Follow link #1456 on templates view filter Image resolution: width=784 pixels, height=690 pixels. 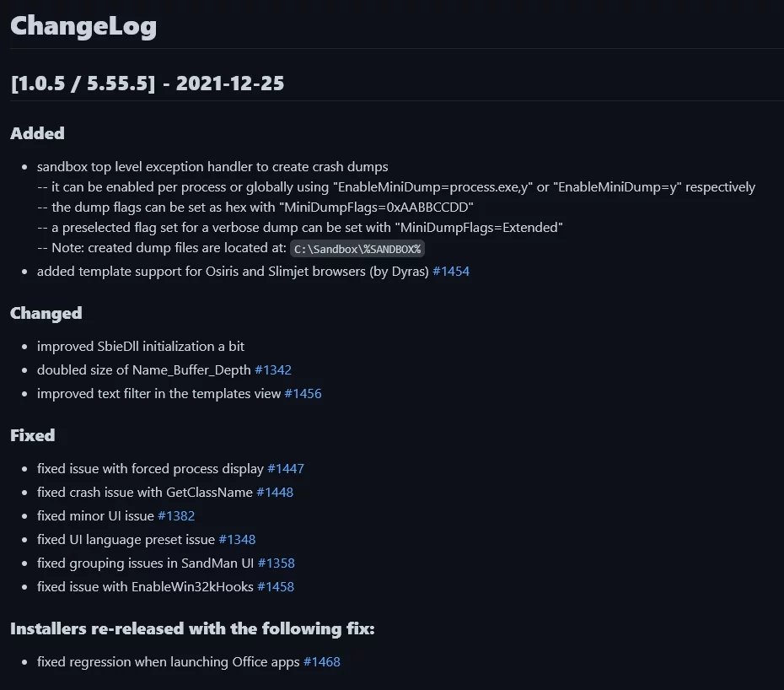click(303, 393)
